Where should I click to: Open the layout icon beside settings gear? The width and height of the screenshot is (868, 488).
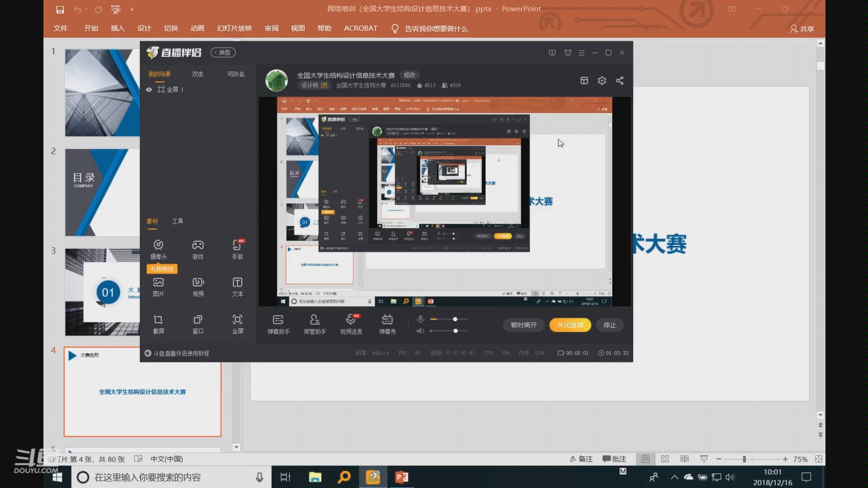[x=584, y=81]
